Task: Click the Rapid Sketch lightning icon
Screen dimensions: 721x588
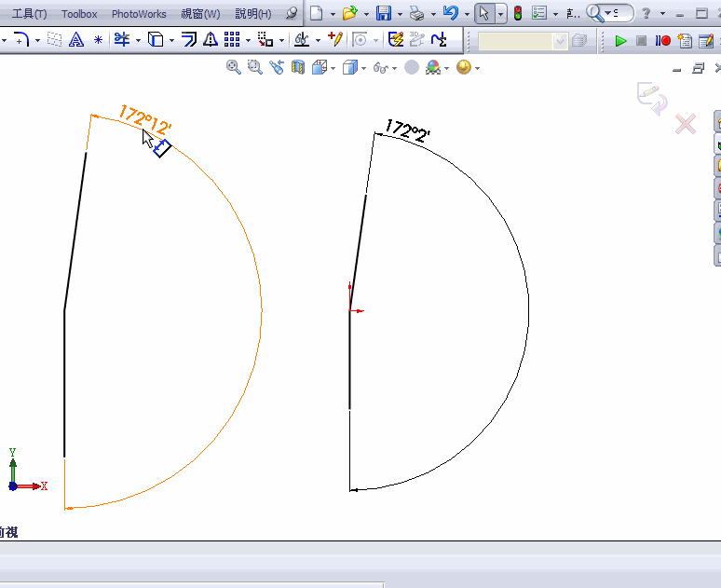Action: [396, 40]
